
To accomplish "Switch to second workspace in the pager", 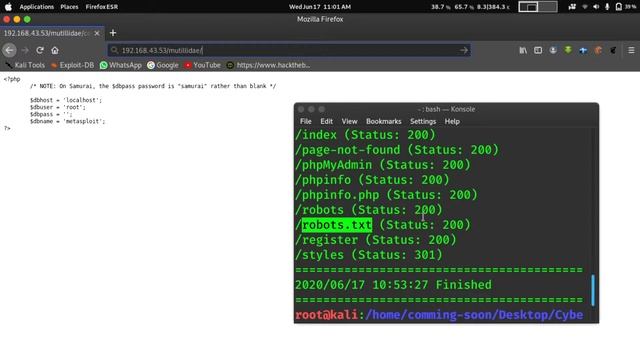I will point(547,7).
